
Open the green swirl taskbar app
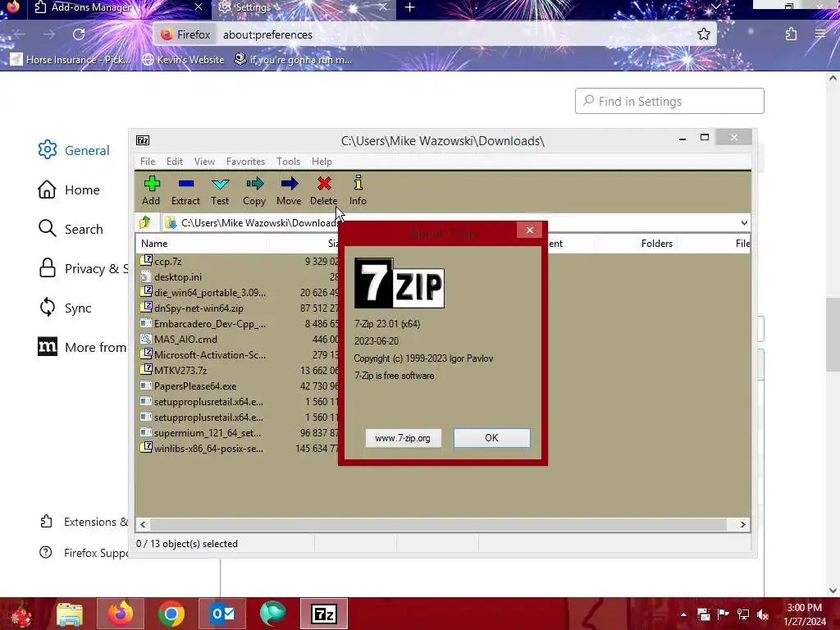[273, 614]
